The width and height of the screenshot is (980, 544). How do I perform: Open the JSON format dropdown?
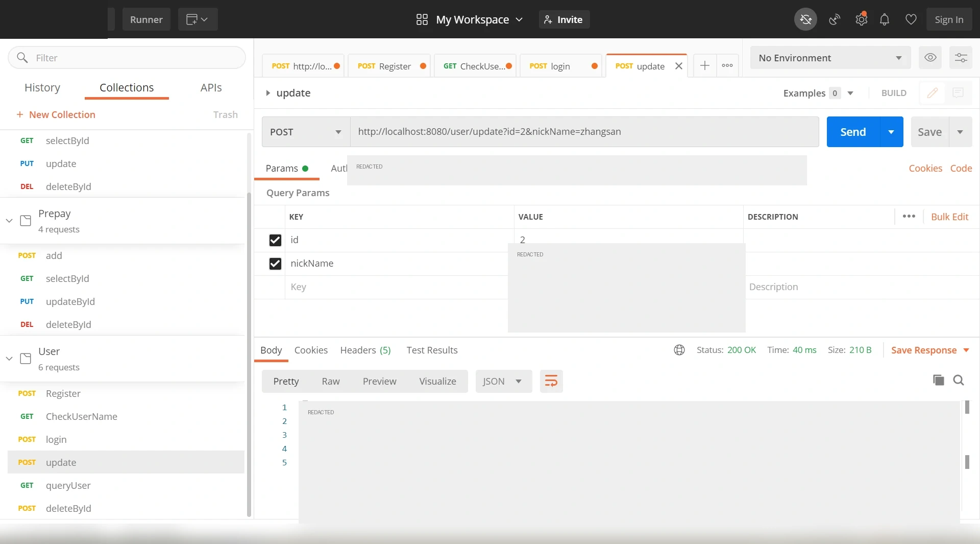click(x=503, y=381)
